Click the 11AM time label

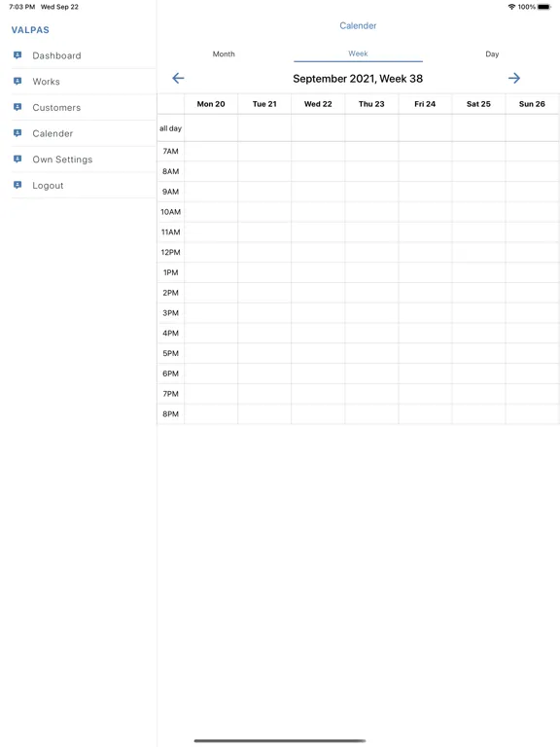click(170, 232)
